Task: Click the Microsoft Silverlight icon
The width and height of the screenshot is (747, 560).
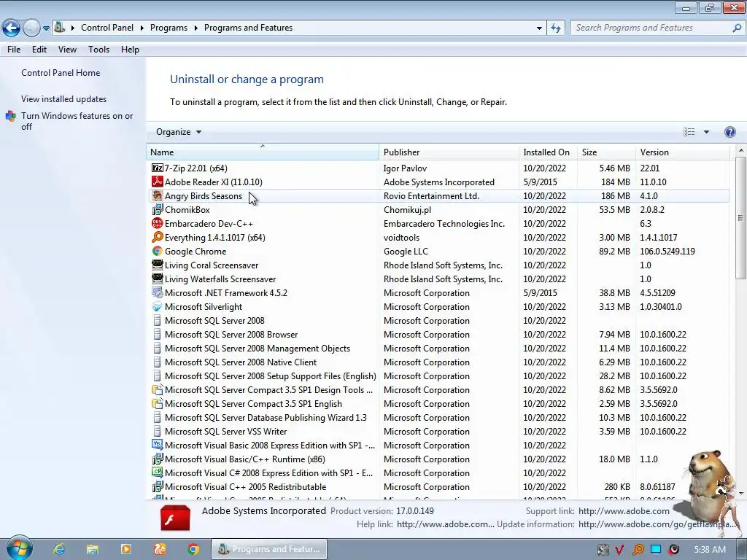Action: point(158,307)
